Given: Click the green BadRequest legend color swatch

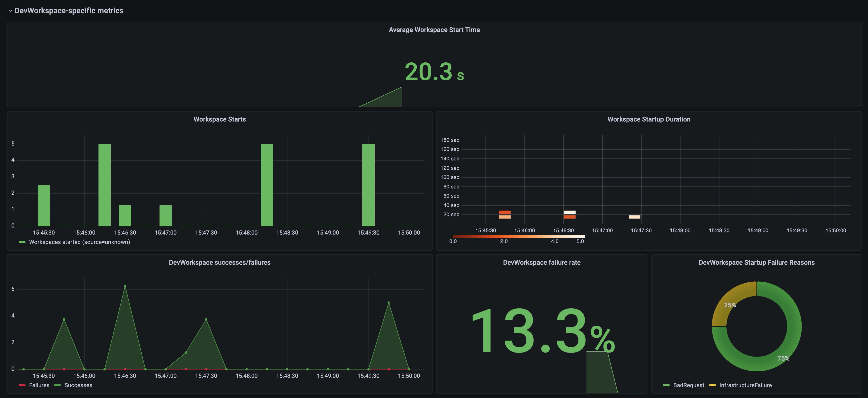Looking at the screenshot, I should pyautogui.click(x=666, y=385).
